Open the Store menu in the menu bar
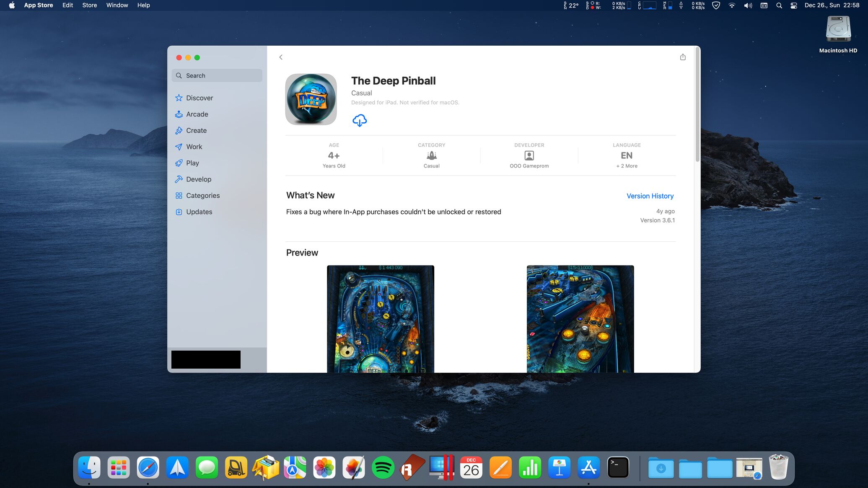 click(89, 5)
